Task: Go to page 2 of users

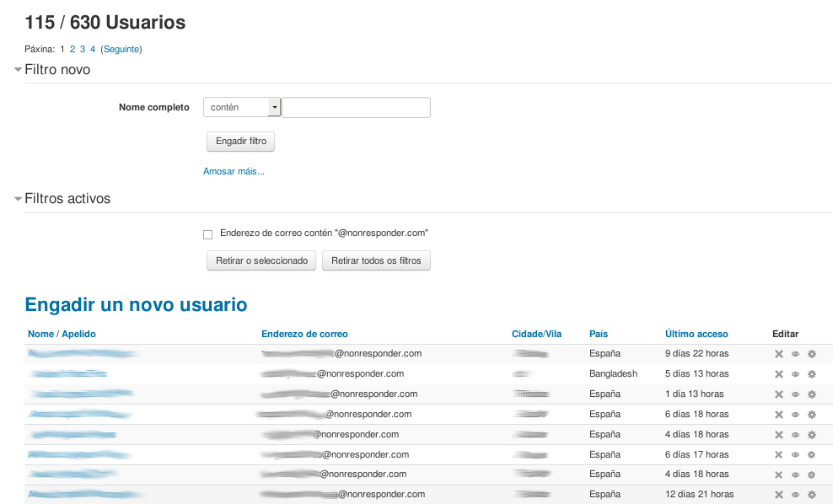Action: [73, 50]
